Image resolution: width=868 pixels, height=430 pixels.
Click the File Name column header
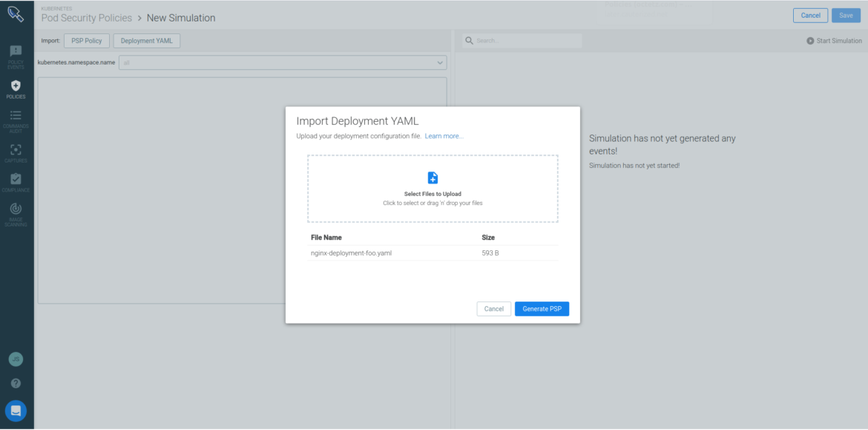pyautogui.click(x=326, y=237)
